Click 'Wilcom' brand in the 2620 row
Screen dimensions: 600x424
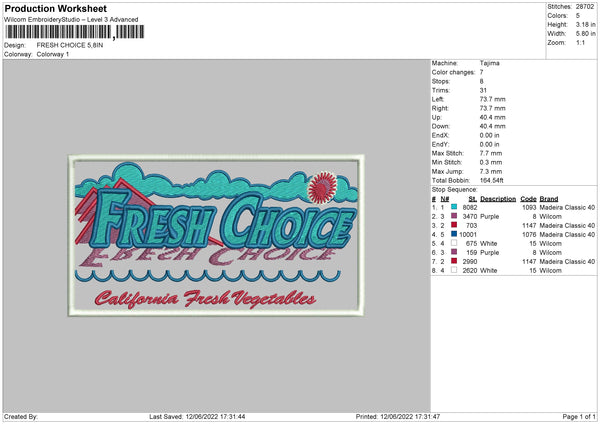click(x=551, y=271)
